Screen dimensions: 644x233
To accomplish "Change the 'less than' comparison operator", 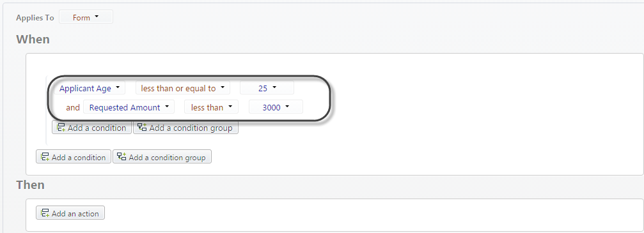I will point(212,107).
